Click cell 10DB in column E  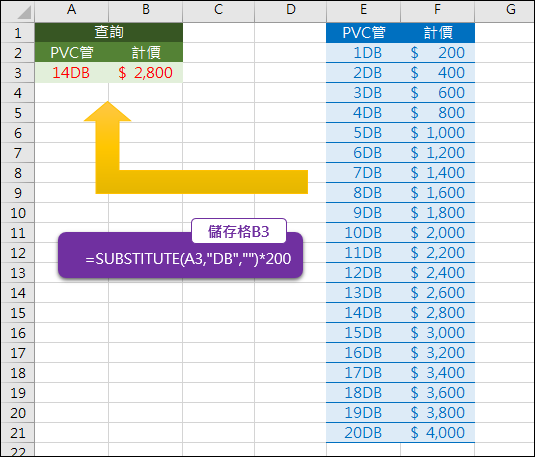click(363, 233)
